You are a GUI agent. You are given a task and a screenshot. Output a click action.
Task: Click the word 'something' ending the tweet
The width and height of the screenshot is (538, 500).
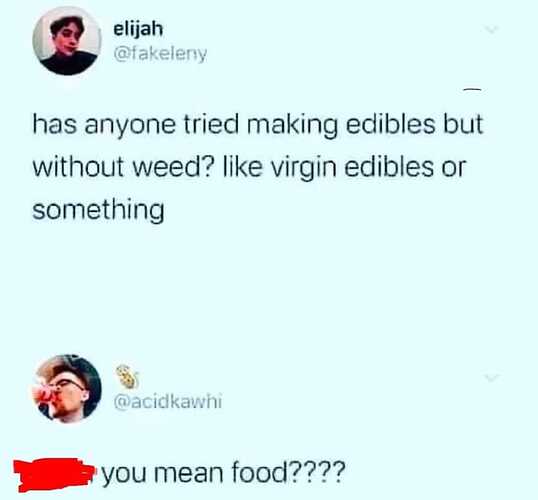98,211
